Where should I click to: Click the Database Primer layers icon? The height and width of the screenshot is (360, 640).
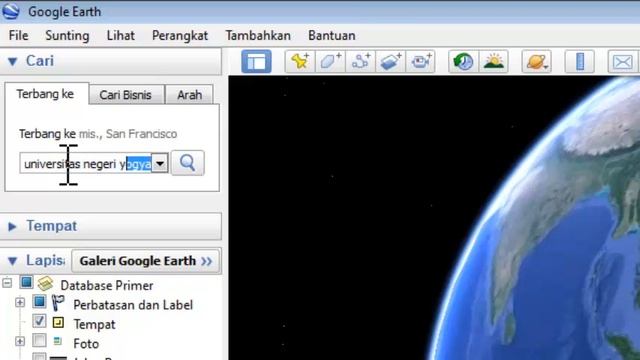(45, 283)
